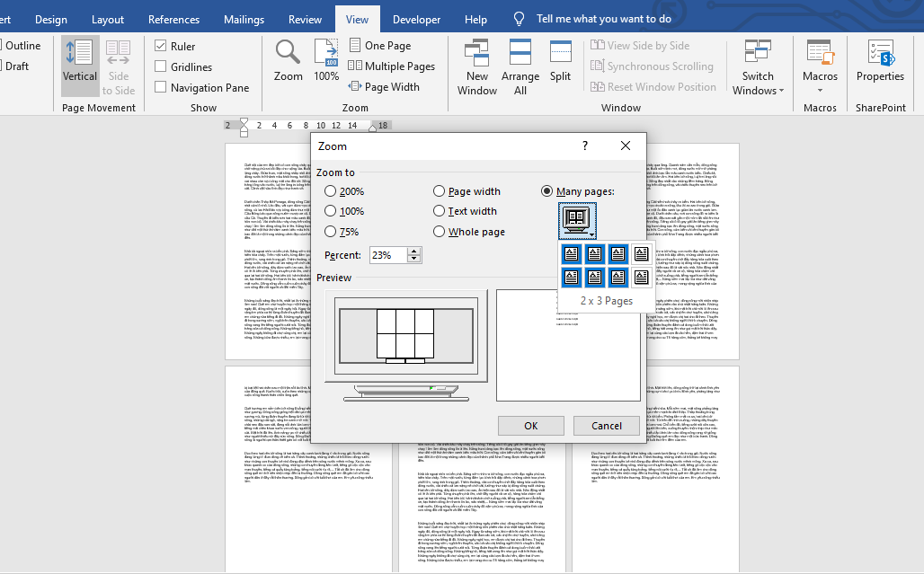Enable the Navigation Pane checkbox
924x574 pixels.
click(160, 86)
